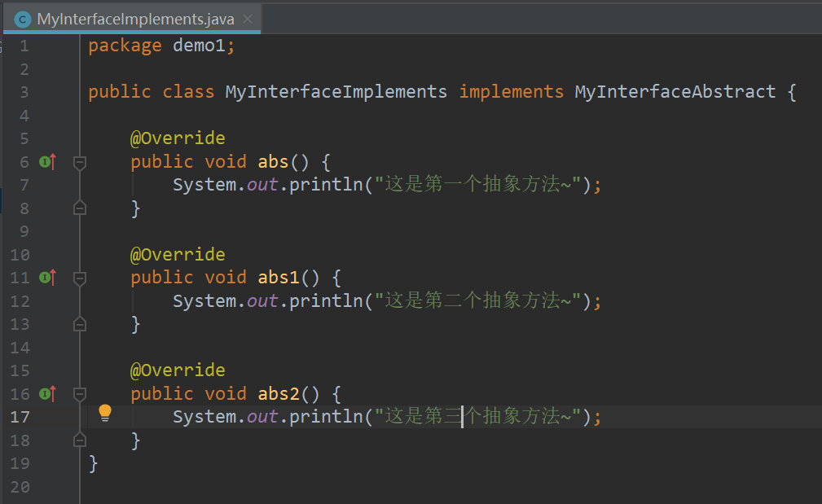This screenshot has width=822, height=504.
Task: Click the implements gutter icon on line 11
Action: point(48,277)
